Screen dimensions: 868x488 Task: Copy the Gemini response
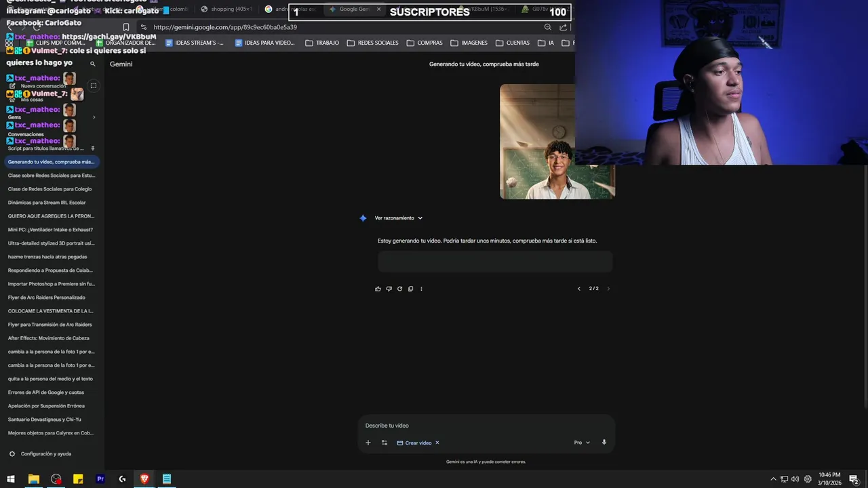click(410, 289)
